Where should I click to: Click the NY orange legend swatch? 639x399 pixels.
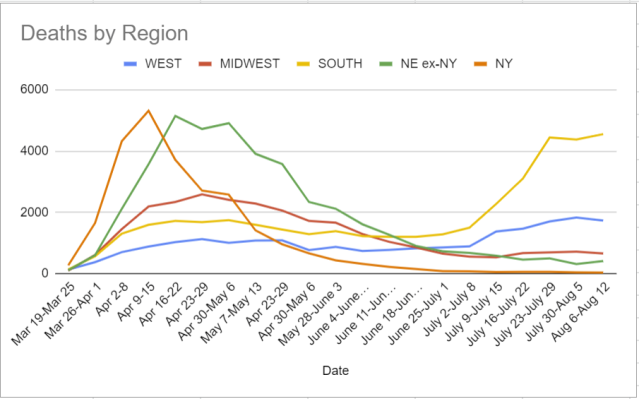(480, 64)
